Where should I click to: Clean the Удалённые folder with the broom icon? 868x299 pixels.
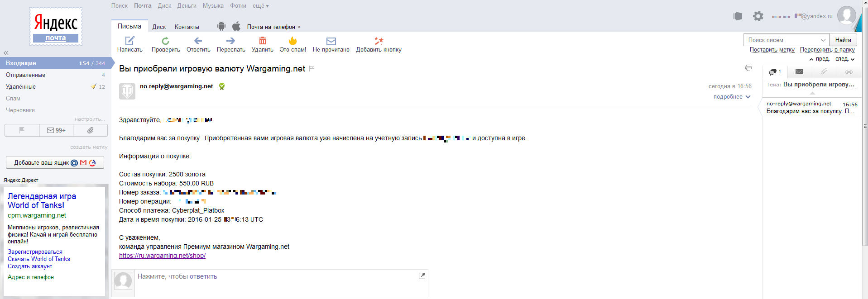93,86
